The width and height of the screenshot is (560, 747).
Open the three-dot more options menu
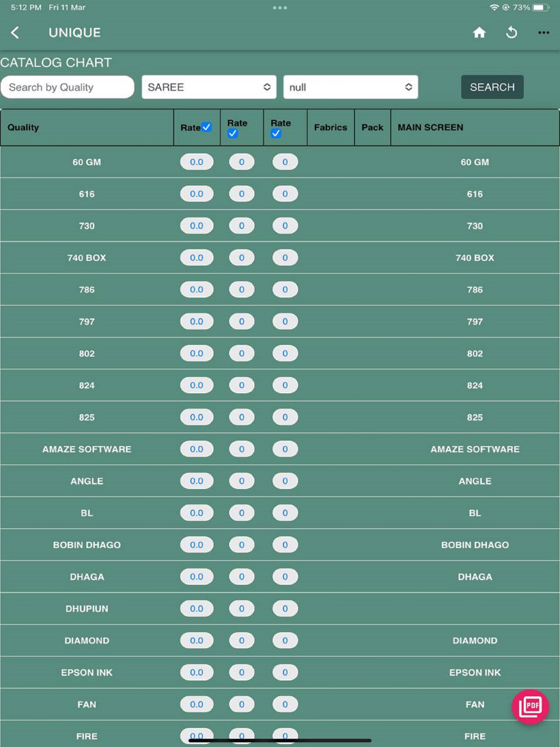[x=544, y=32]
